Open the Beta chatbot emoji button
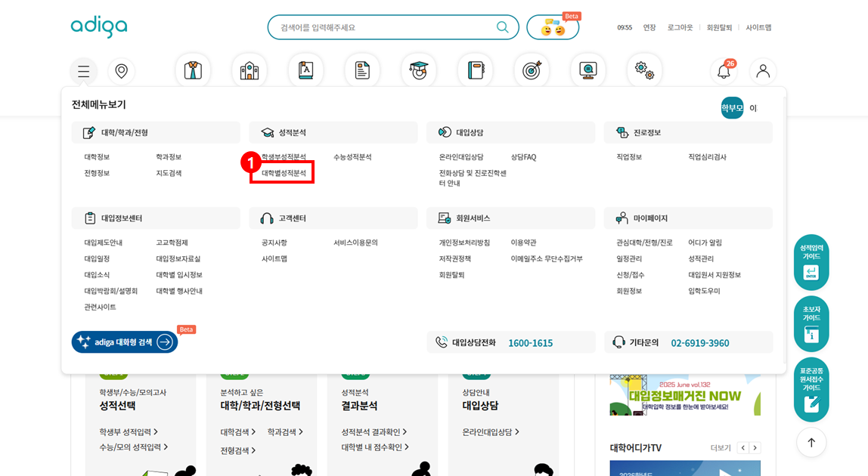Viewport: 868px width, 476px height. point(553,28)
